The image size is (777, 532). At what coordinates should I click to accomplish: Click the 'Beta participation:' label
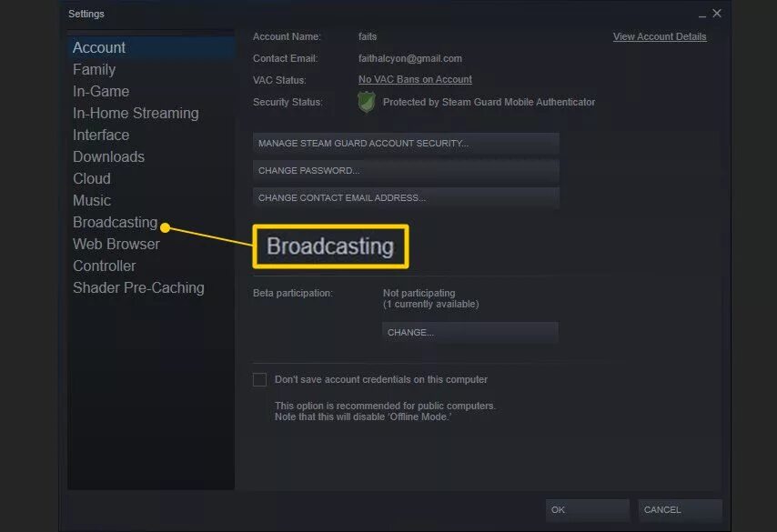click(292, 293)
